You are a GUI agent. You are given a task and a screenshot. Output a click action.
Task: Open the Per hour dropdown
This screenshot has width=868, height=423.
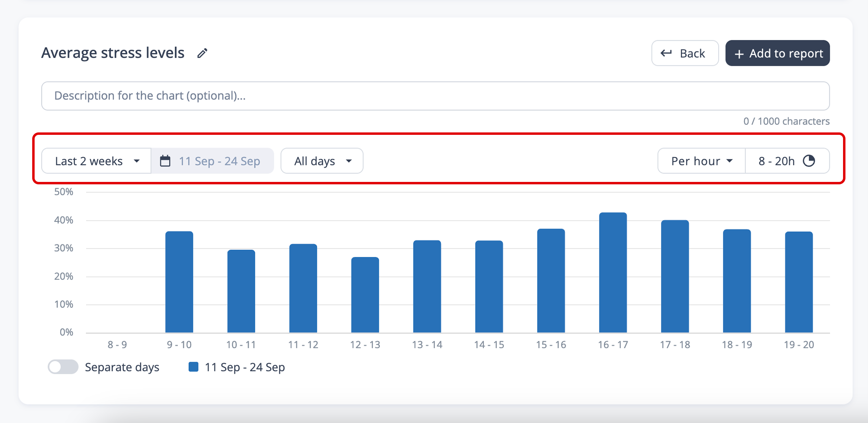tap(701, 161)
